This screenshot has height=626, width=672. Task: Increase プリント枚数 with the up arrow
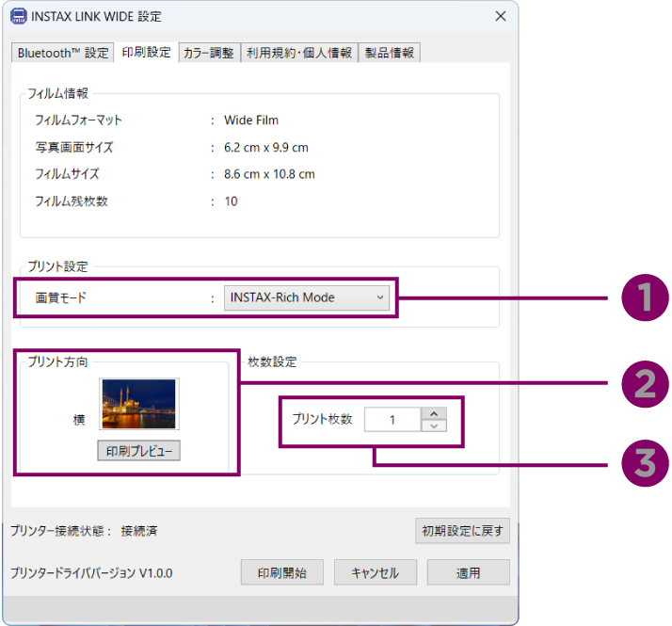pyautogui.click(x=434, y=413)
